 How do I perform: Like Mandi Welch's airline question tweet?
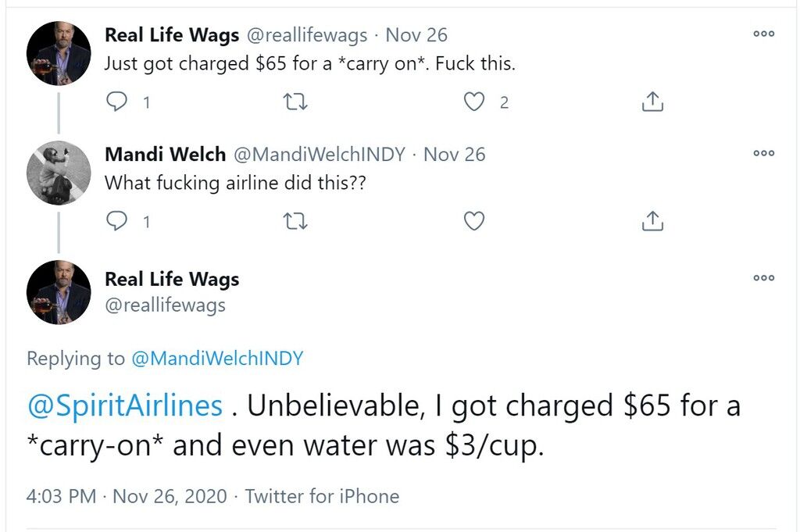[474, 221]
